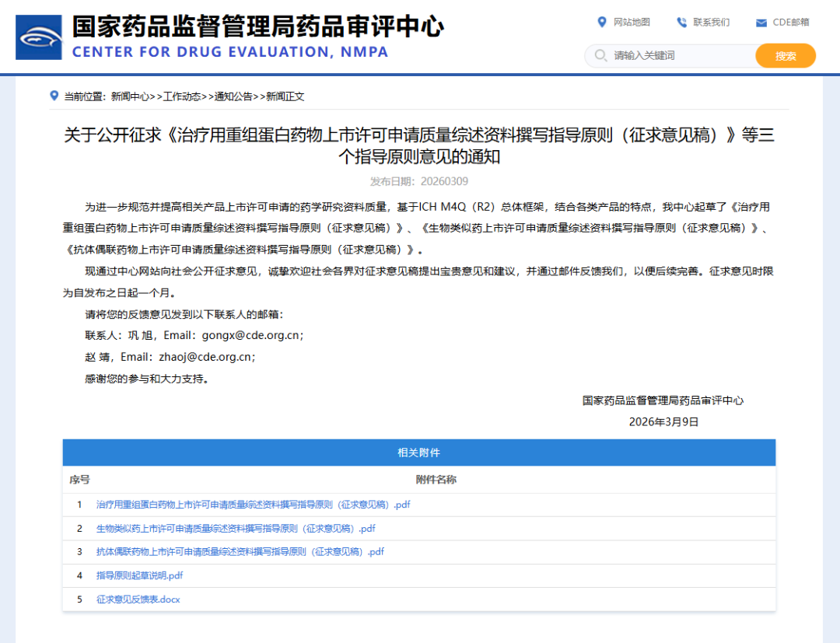Screen dimensions: 840x643
Task: Click row number 2 in attachments table
Action: 79,529
